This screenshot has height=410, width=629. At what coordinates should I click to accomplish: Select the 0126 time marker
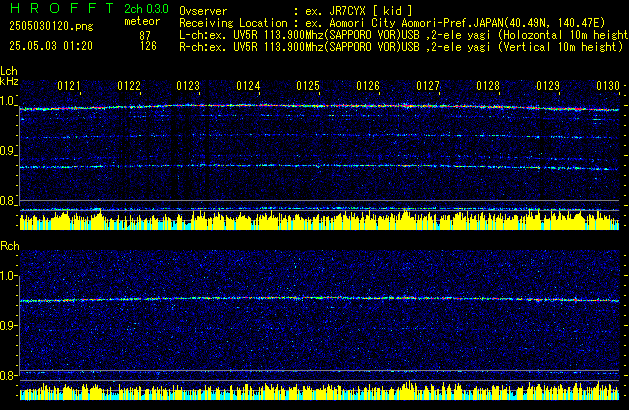pos(368,86)
